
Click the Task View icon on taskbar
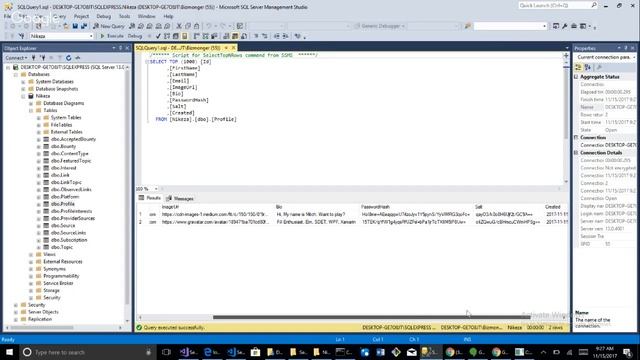click(x=166, y=352)
